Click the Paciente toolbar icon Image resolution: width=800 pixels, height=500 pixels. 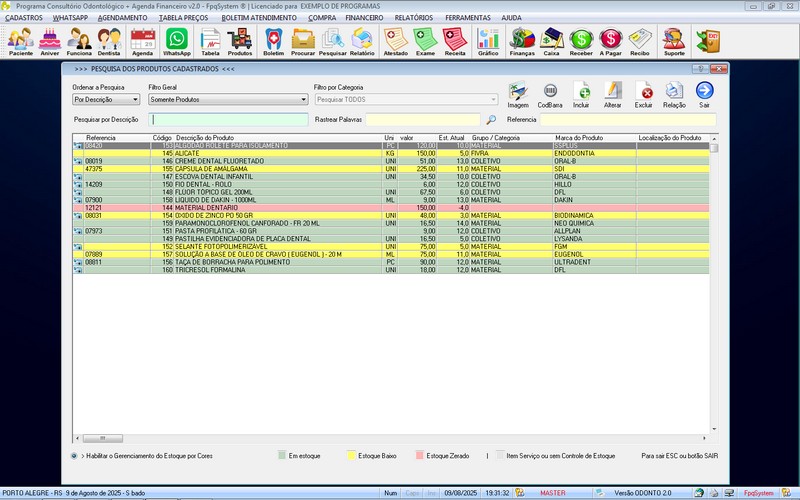tap(20, 40)
